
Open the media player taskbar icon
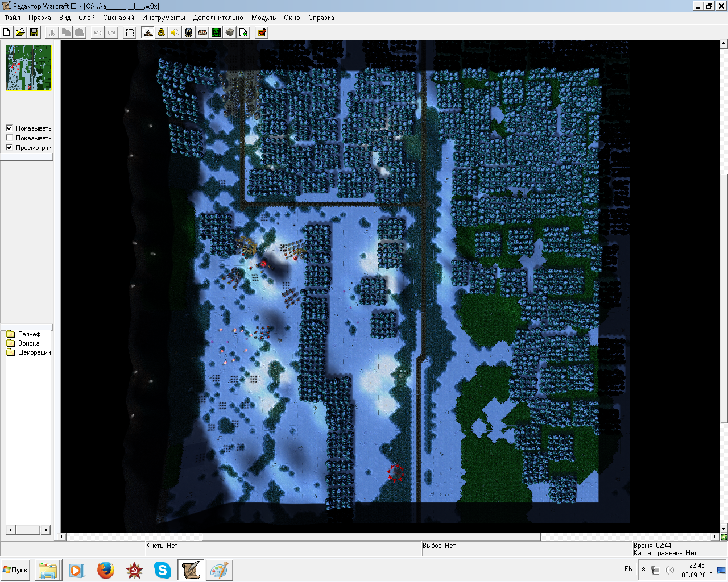76,570
